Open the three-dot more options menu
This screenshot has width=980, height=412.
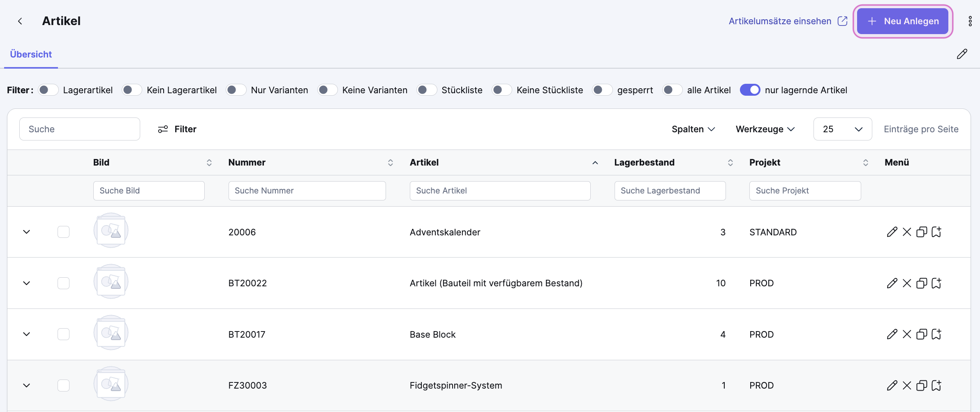(970, 21)
